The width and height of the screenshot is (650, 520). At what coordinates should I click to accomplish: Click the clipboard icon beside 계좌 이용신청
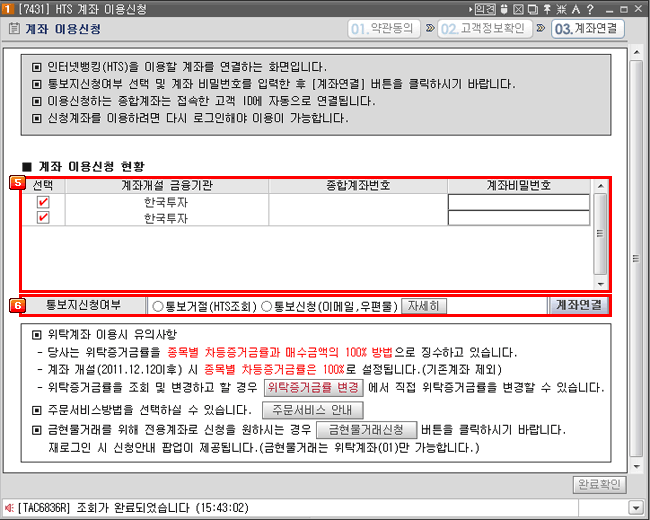[14, 29]
